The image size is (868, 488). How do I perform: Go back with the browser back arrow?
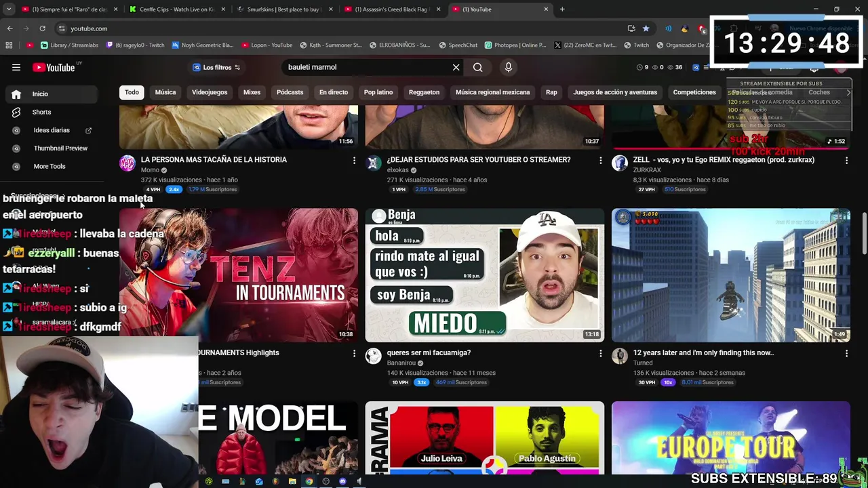(9, 28)
